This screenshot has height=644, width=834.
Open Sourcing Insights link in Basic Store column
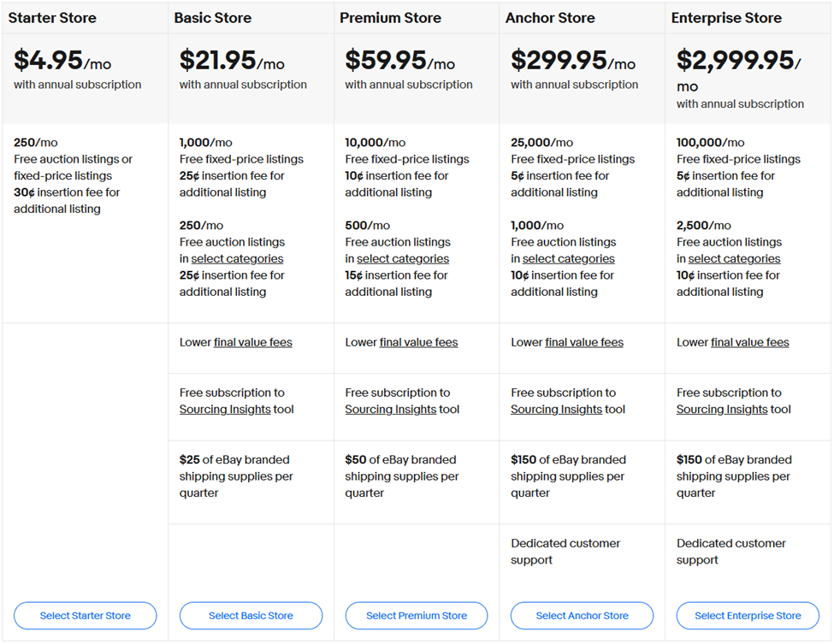point(225,410)
